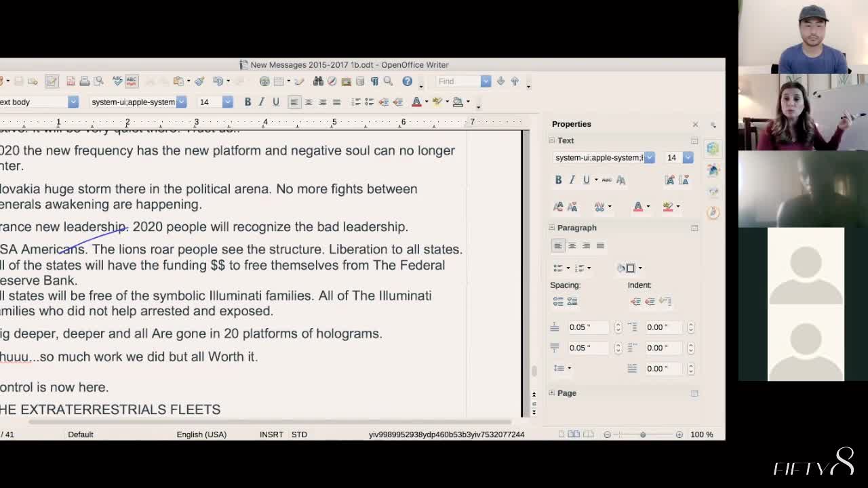Click into the Find text field
The height and width of the screenshot is (488, 868).
458,81
